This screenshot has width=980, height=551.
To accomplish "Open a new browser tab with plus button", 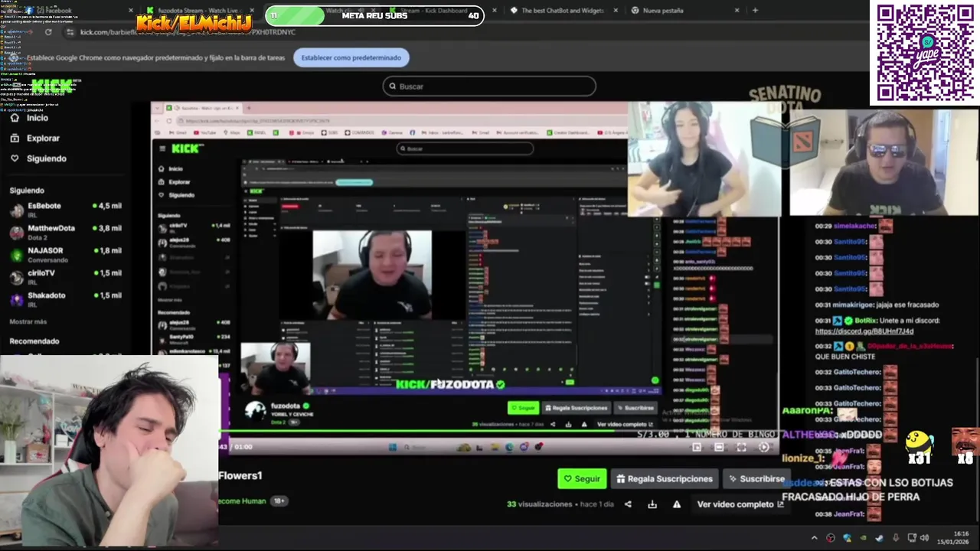I will coord(755,11).
